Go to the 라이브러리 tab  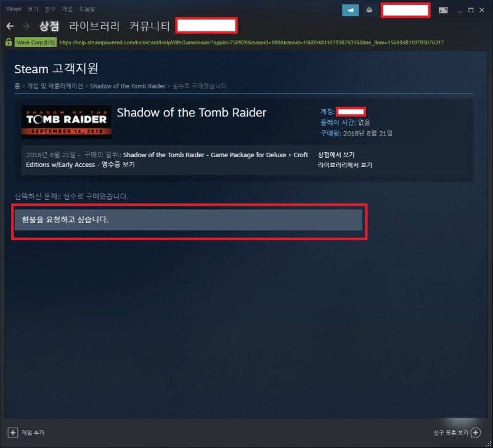[94, 26]
